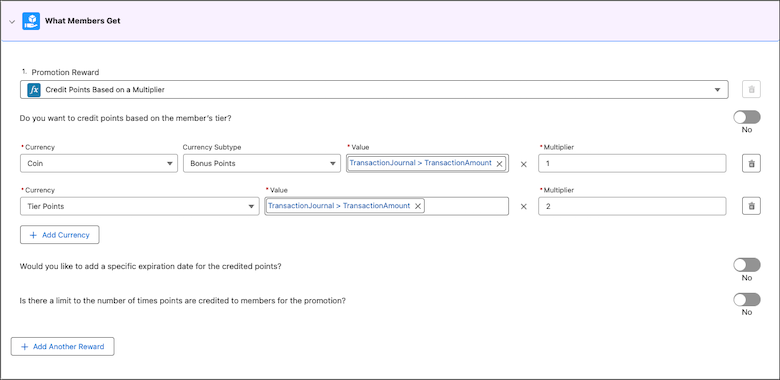Click the expiration date question text
This screenshot has height=380, width=780.
click(x=151, y=266)
